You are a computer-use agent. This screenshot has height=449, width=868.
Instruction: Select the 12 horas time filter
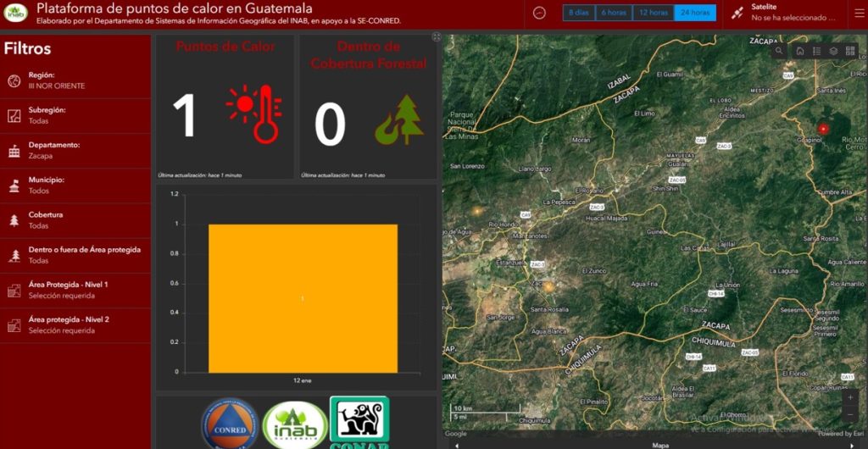coord(653,13)
